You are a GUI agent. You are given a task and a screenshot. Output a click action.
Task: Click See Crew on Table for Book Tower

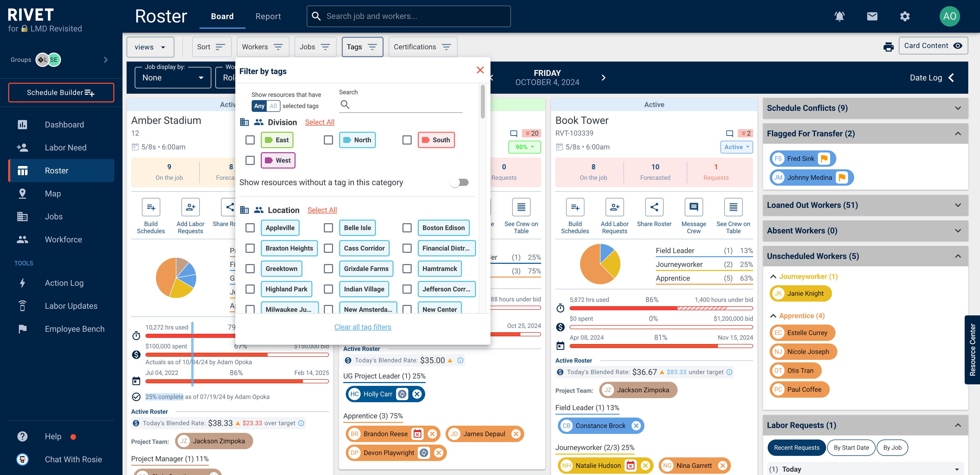tap(733, 207)
